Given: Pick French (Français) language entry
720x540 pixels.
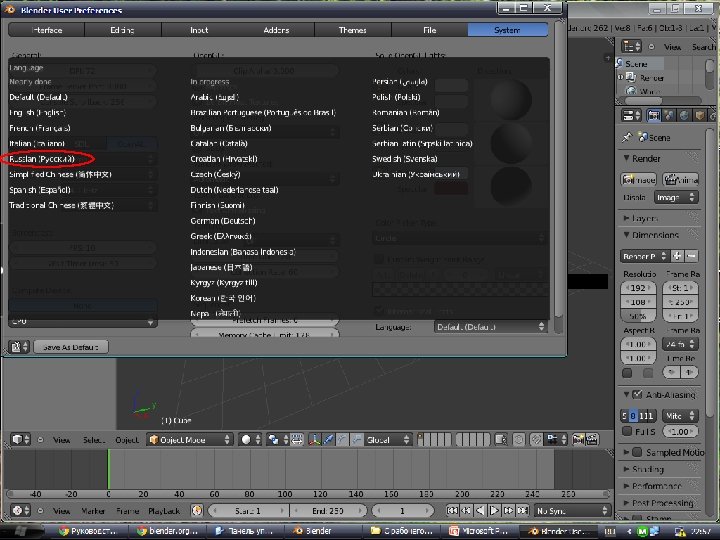Looking at the screenshot, I should 40,128.
